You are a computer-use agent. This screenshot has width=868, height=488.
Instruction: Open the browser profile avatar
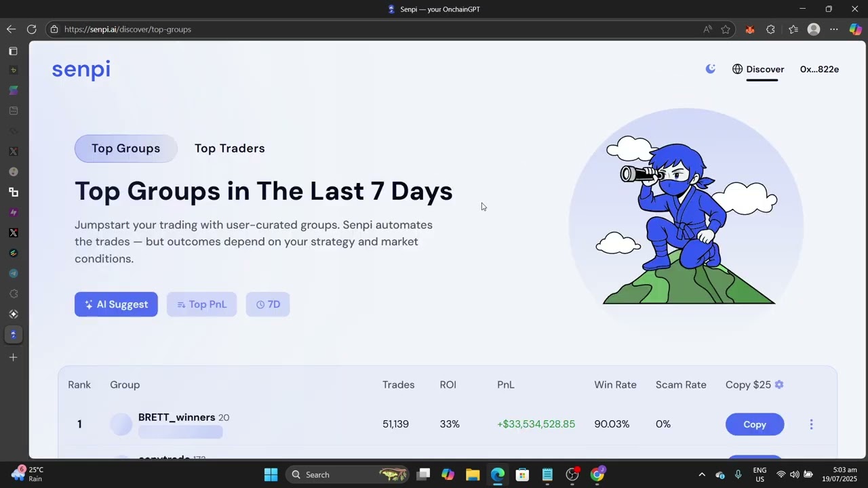814,29
